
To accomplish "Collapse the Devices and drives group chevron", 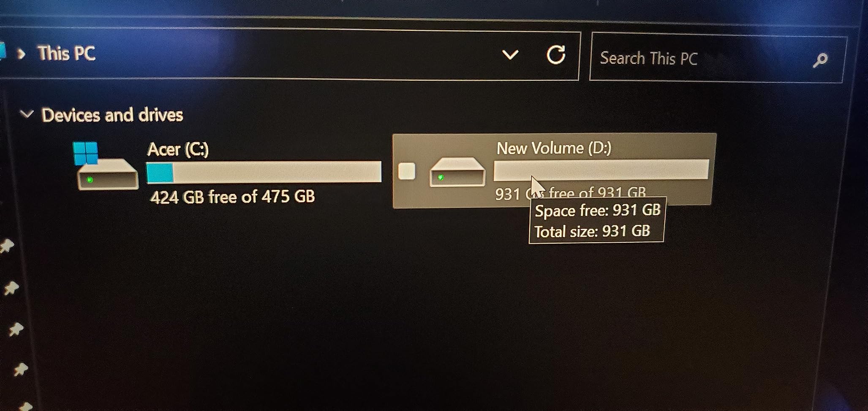I will 27,114.
